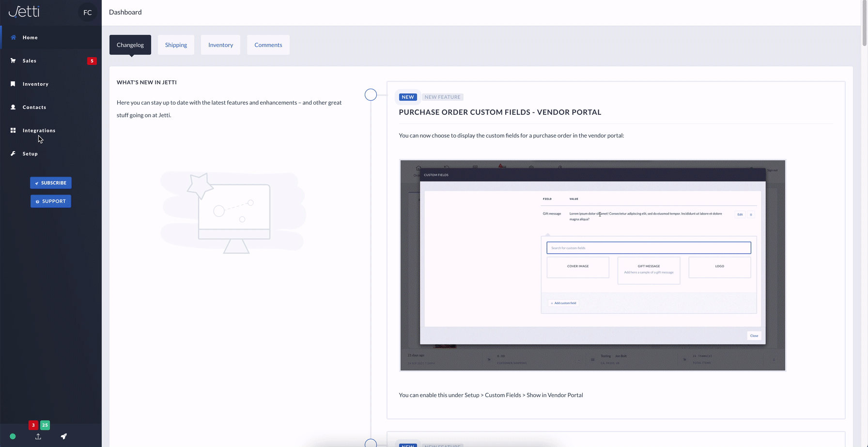Open Setup in the sidebar
The width and height of the screenshot is (868, 447).
click(x=51, y=154)
